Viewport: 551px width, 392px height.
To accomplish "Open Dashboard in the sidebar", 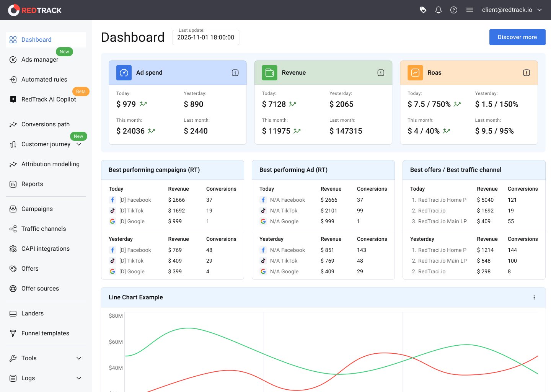I will [46, 40].
